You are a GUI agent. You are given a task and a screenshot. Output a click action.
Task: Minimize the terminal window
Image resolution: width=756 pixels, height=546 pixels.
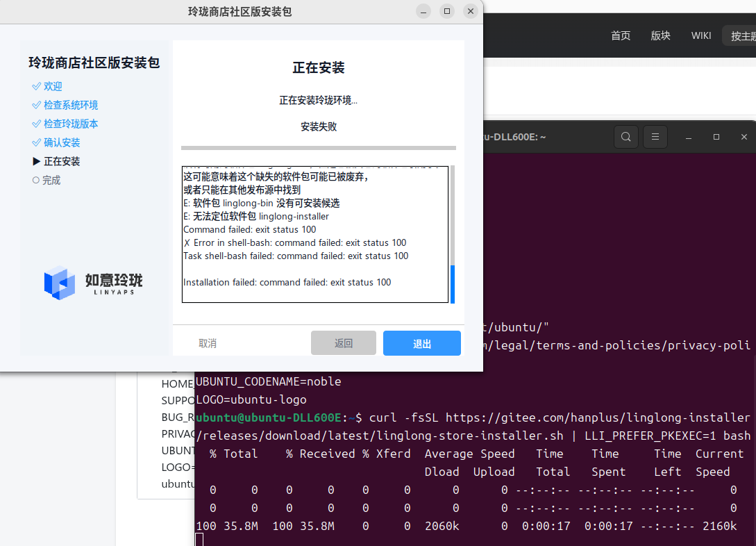(x=689, y=138)
